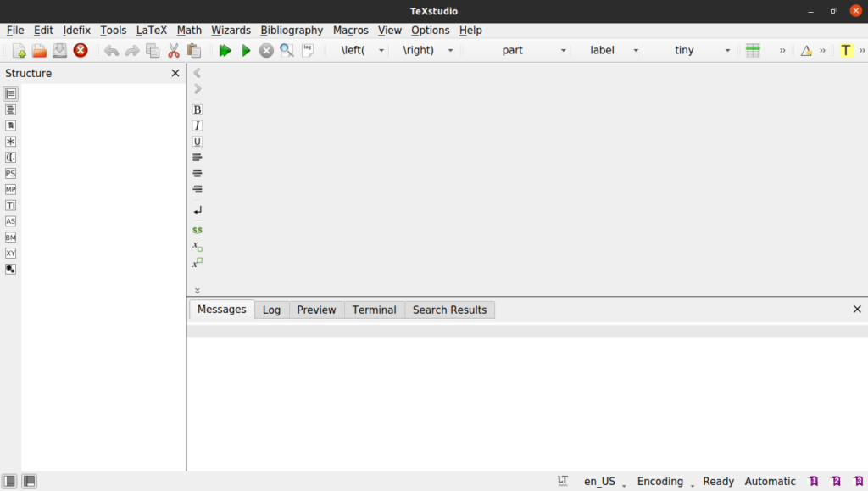Compile with the single green arrow
The width and height of the screenshot is (868, 491).
click(x=246, y=51)
